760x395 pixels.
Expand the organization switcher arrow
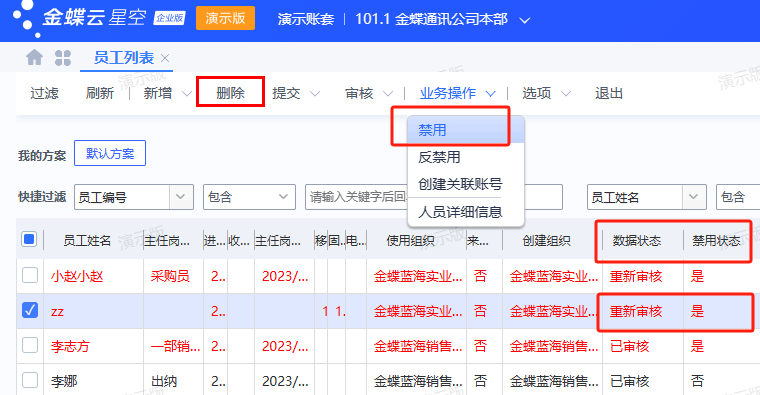click(x=524, y=20)
